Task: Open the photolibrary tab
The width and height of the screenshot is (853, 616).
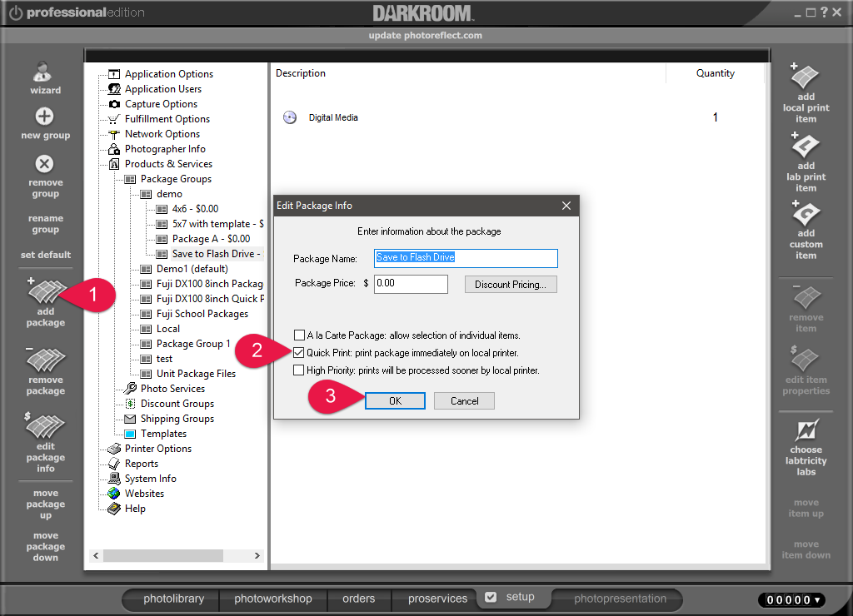Action: coord(173,599)
